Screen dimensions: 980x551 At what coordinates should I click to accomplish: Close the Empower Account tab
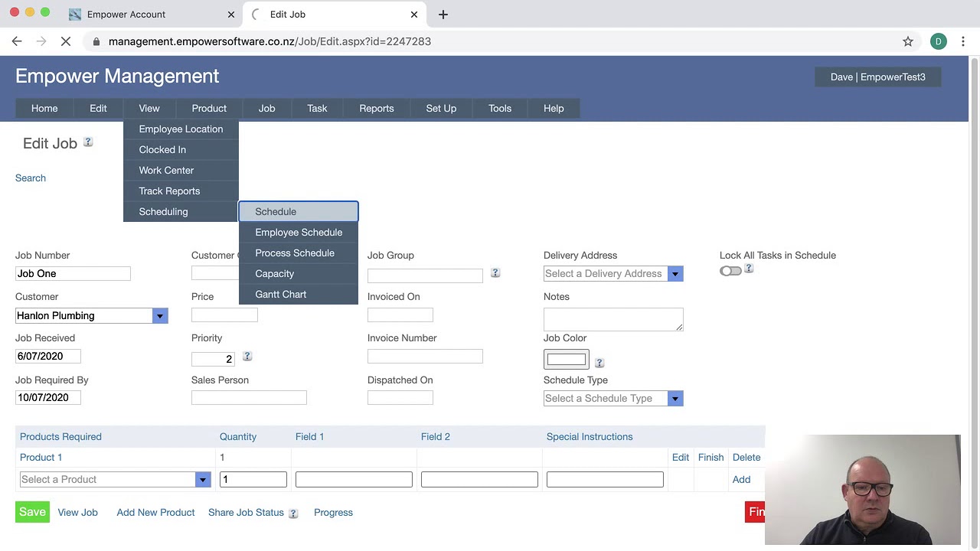[231, 15]
